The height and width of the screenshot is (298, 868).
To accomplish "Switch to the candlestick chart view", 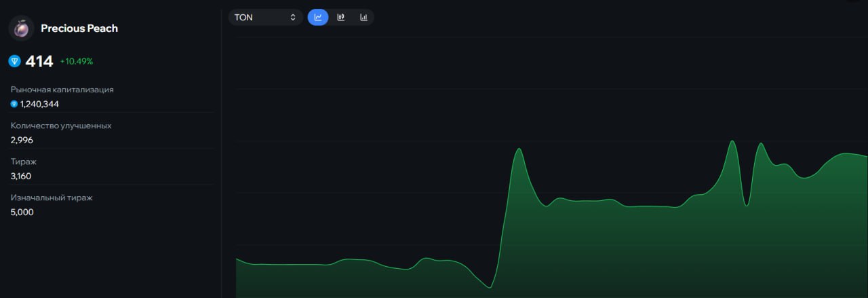I will click(341, 17).
